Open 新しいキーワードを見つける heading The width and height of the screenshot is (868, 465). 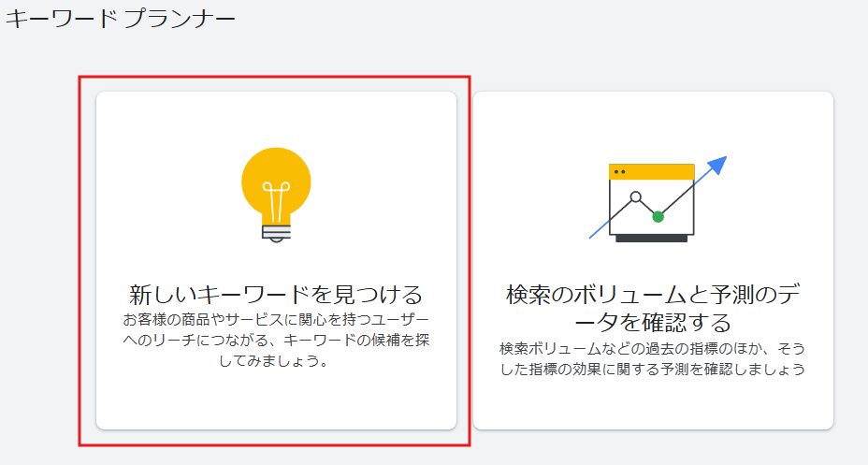(x=276, y=295)
